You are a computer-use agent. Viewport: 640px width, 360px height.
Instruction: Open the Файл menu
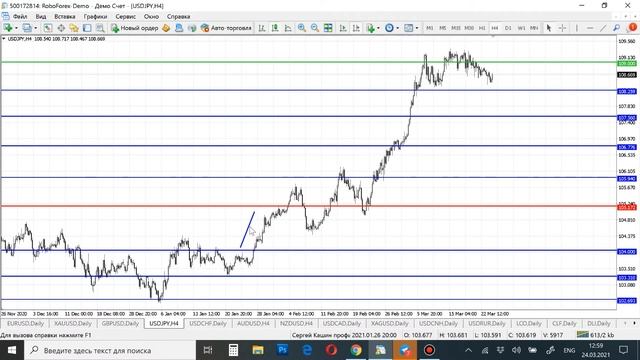coord(20,16)
